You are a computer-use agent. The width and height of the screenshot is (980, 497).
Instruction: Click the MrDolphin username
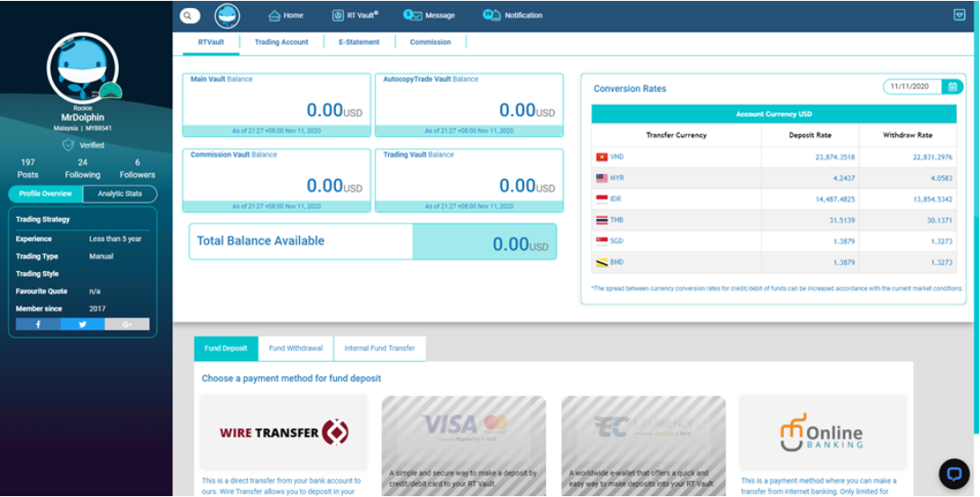83,117
